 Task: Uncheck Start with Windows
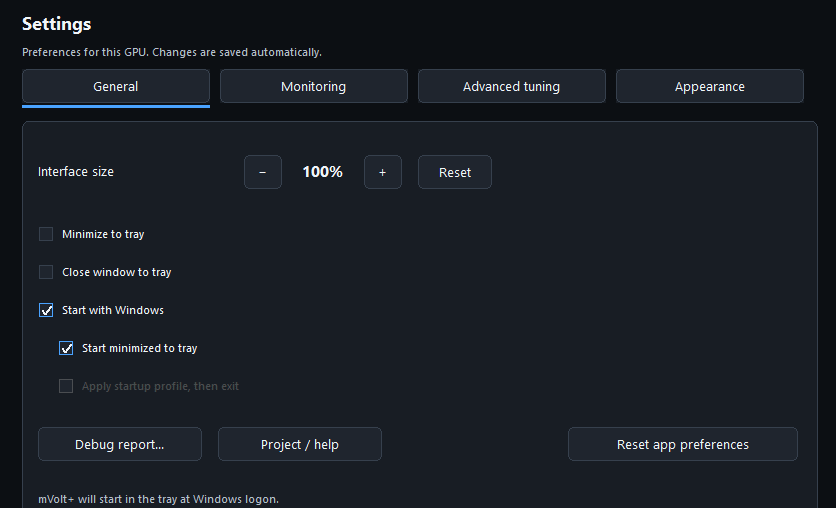point(46,310)
